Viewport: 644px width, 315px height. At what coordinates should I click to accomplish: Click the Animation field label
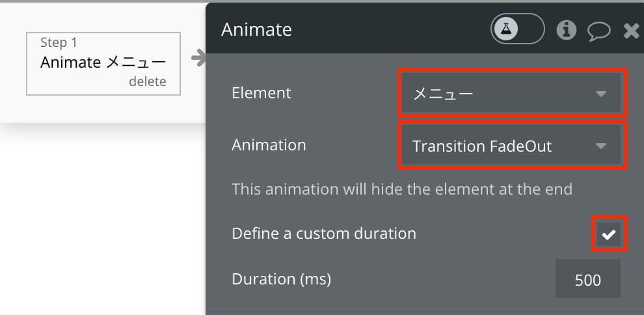point(269,145)
